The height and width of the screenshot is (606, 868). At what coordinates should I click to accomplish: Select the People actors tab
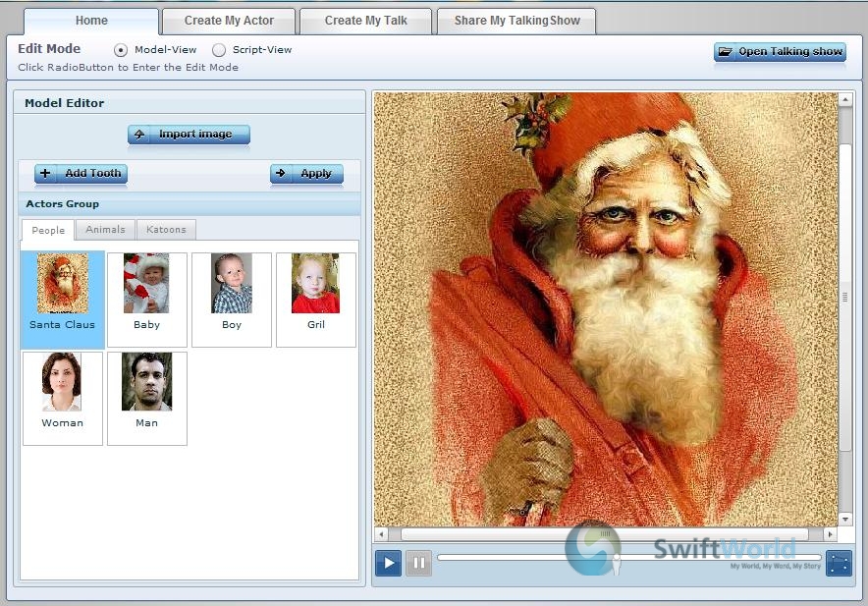point(48,230)
